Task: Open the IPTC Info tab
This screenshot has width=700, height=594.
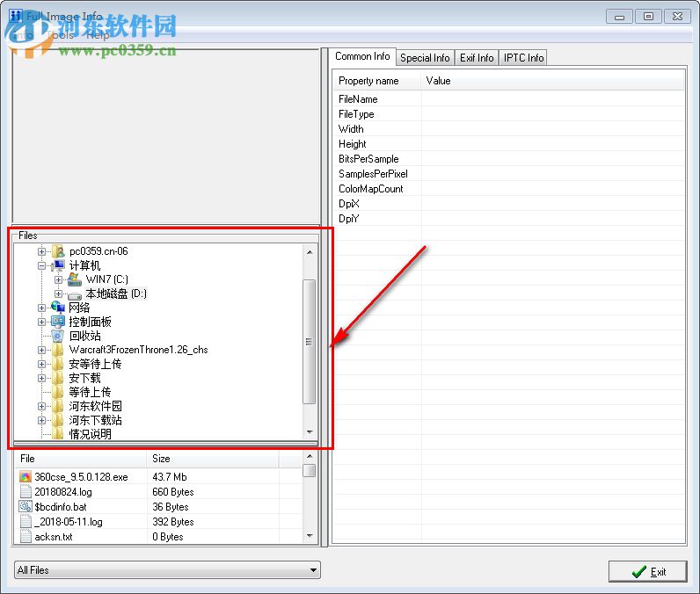Action: coord(523,58)
